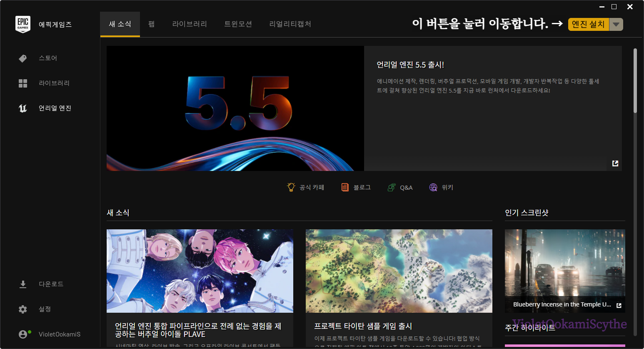Screen dimensions: 644x349
Task: Click the Blueberry Incense in the Temple caption
Action: (x=562, y=304)
